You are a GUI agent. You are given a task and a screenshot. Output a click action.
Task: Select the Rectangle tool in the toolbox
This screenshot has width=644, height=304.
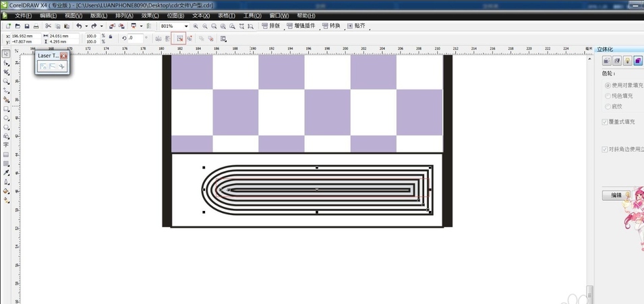(6, 109)
